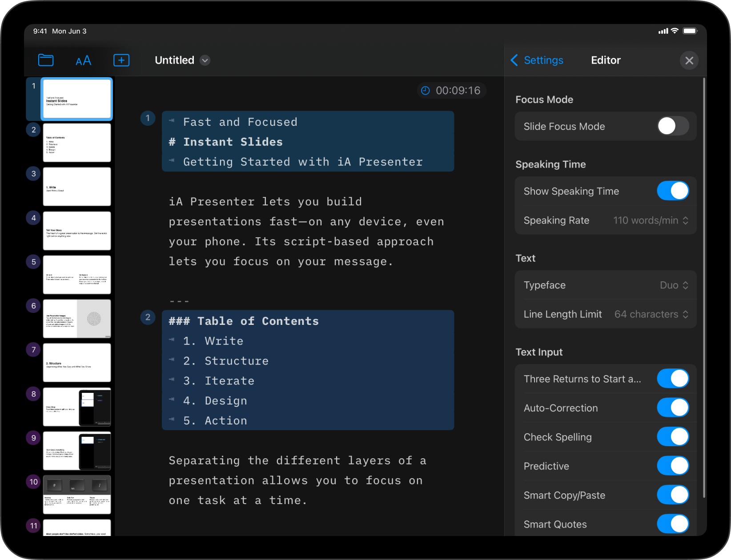Image resolution: width=731 pixels, height=560 pixels.
Task: Select slide 10 three-image thumbnail
Action: pyautogui.click(x=77, y=495)
